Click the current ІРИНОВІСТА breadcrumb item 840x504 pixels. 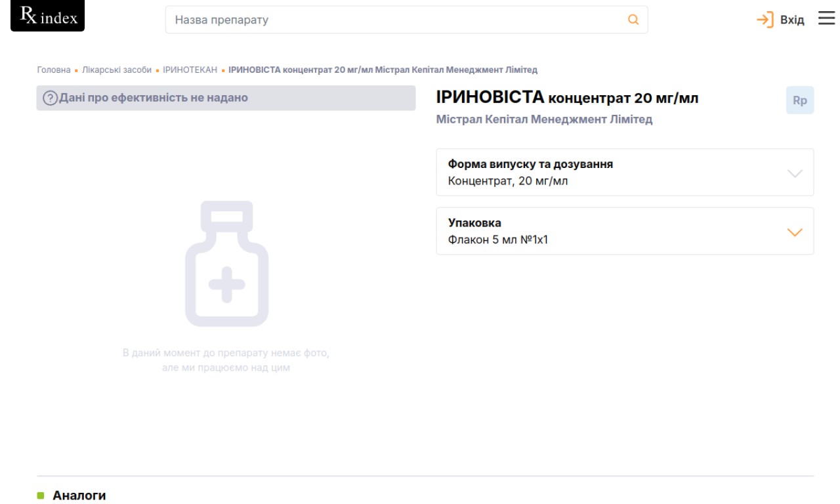pyautogui.click(x=383, y=70)
